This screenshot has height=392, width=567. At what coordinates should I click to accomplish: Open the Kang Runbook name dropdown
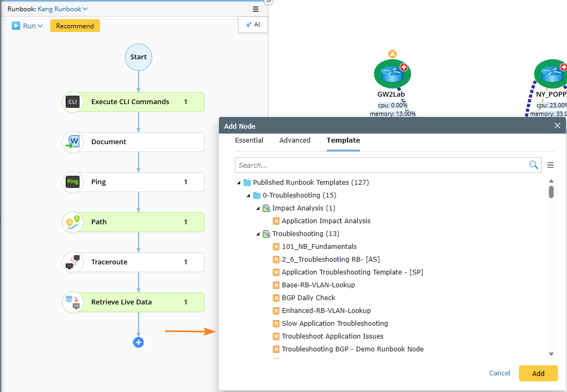pyautogui.click(x=62, y=9)
